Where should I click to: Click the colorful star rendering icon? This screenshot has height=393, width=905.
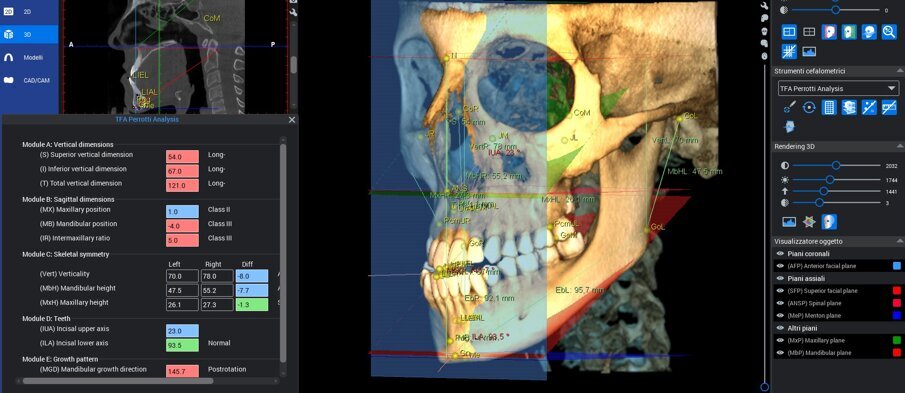point(809,221)
